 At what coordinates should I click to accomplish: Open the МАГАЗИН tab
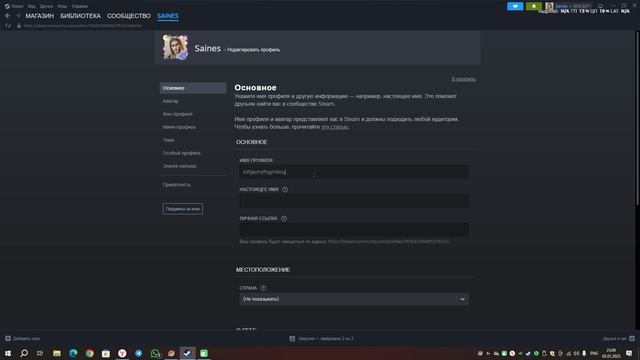[40, 16]
